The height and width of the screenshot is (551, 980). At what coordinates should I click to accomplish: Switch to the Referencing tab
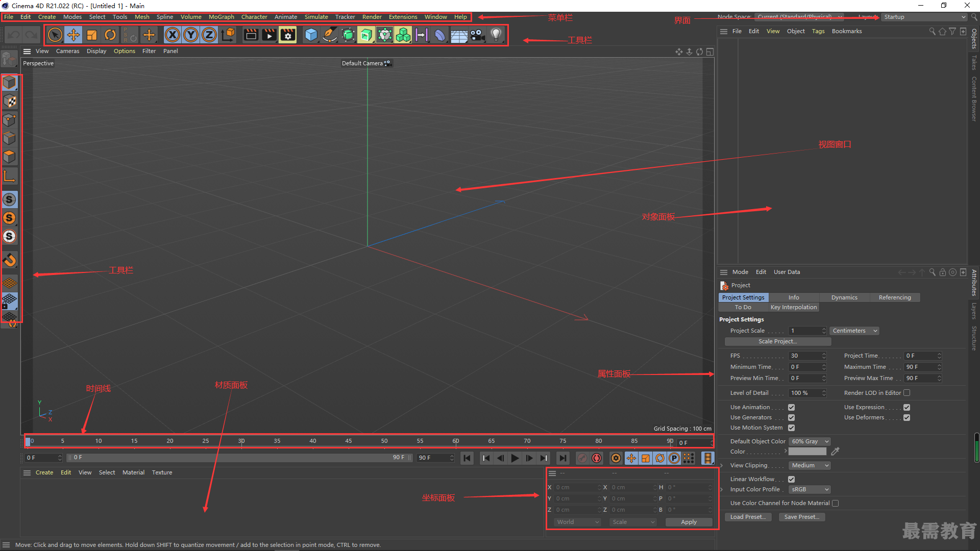[x=895, y=297]
